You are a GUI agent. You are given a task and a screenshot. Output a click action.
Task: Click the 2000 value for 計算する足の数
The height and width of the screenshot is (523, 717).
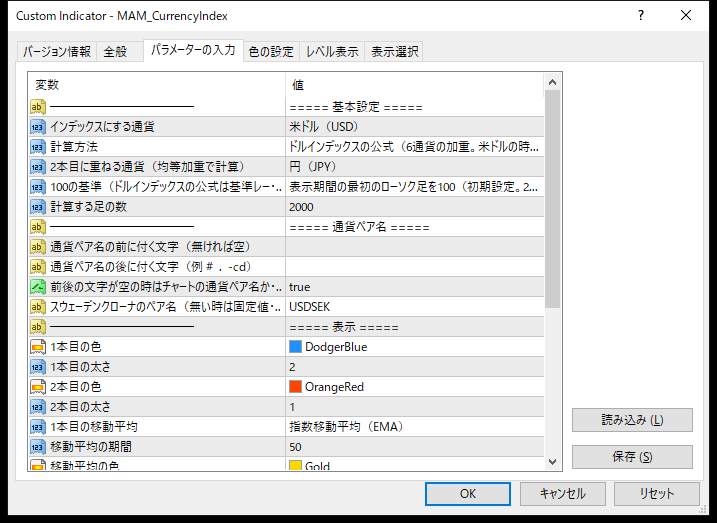pyautogui.click(x=415, y=207)
